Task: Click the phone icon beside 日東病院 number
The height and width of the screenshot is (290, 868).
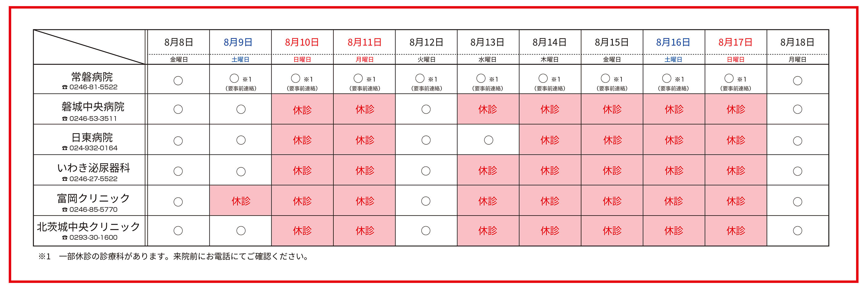Action: (65, 148)
